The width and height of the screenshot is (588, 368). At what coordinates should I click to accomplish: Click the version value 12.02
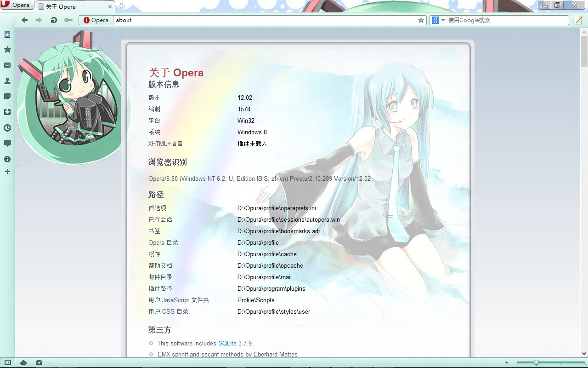tap(245, 98)
